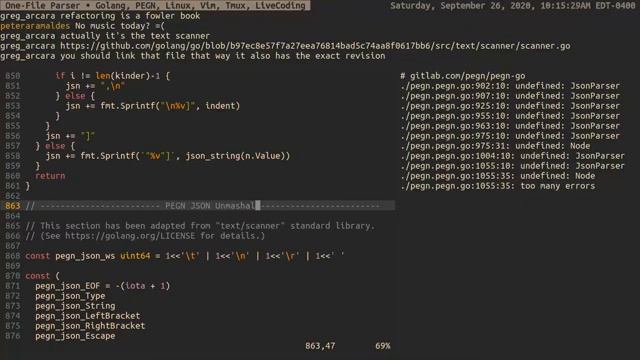Screen dimensions: 640x360
Task: Click chat line 'refactoring is a fowler book'
Action: click(130, 16)
